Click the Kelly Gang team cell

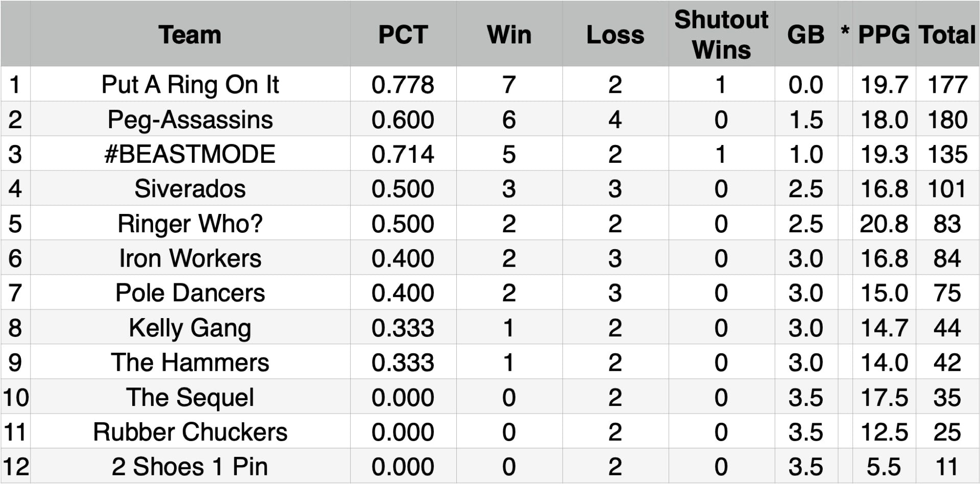[190, 328]
